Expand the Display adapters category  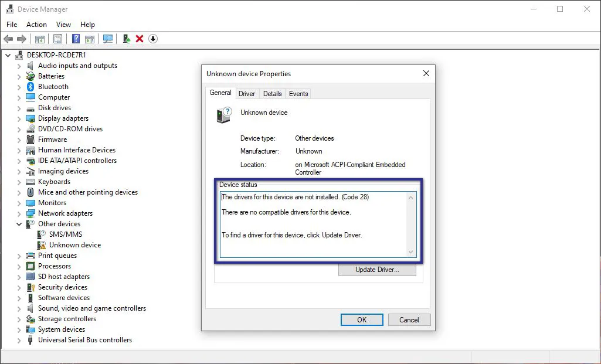[19, 118]
